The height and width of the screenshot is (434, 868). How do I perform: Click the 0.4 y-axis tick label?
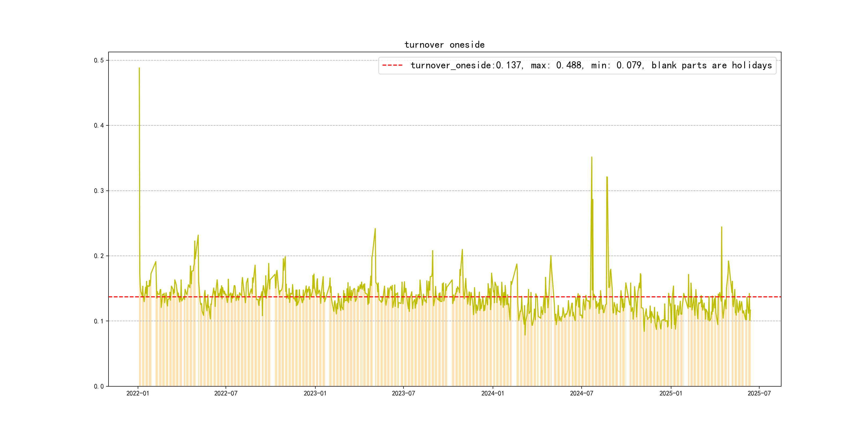[x=99, y=125]
